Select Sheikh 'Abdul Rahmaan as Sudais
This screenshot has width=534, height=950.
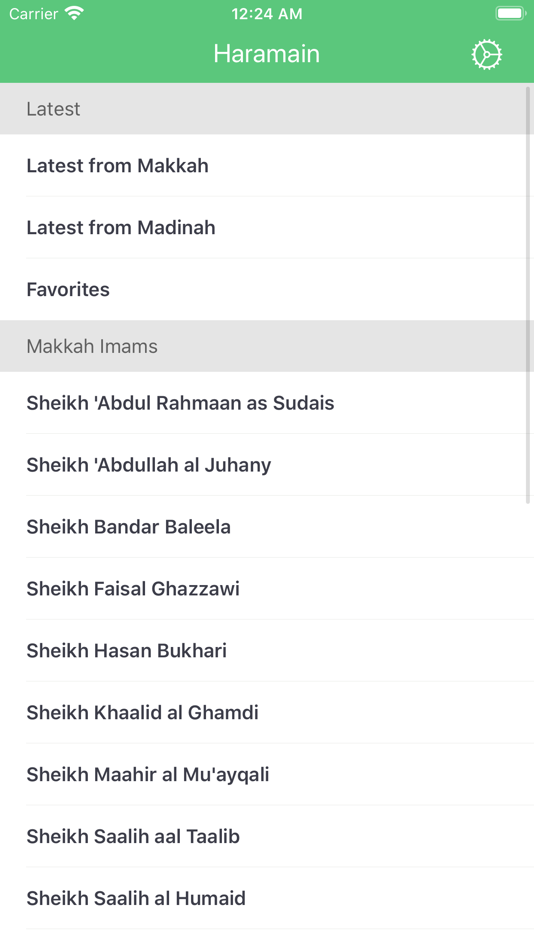tap(267, 403)
